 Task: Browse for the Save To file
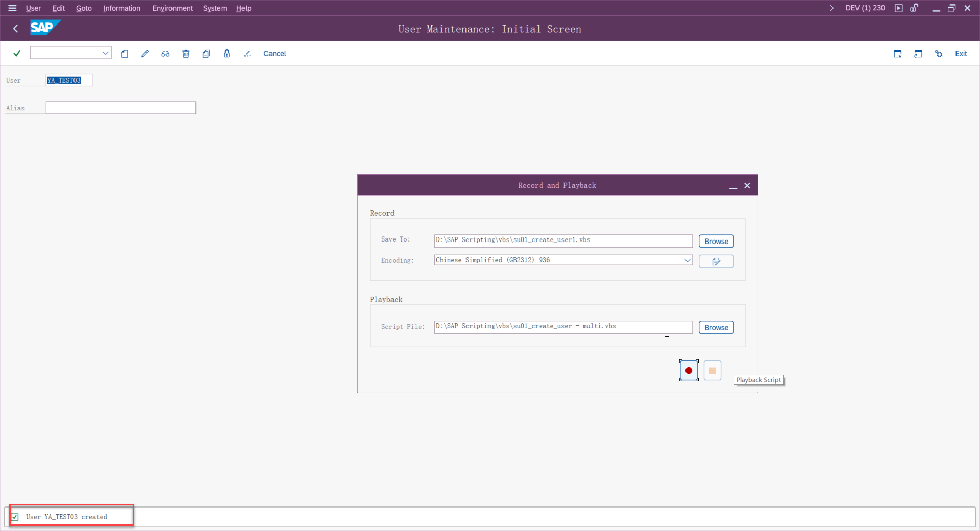[x=716, y=242]
